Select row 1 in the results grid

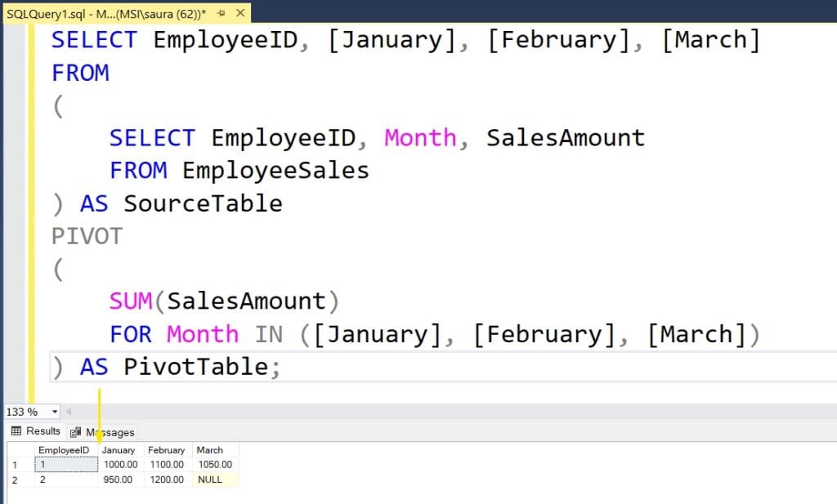[x=15, y=464]
